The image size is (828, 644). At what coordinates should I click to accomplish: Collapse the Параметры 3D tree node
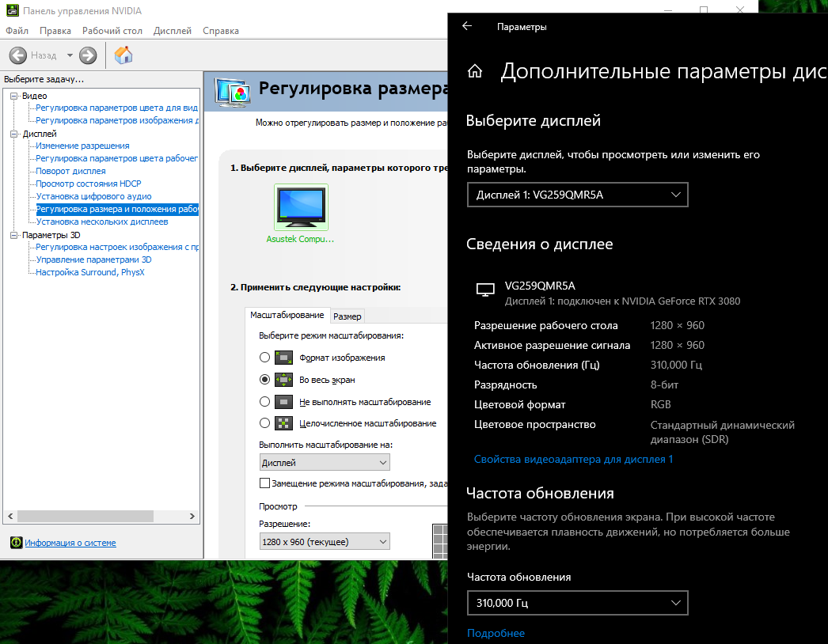tap(13, 235)
